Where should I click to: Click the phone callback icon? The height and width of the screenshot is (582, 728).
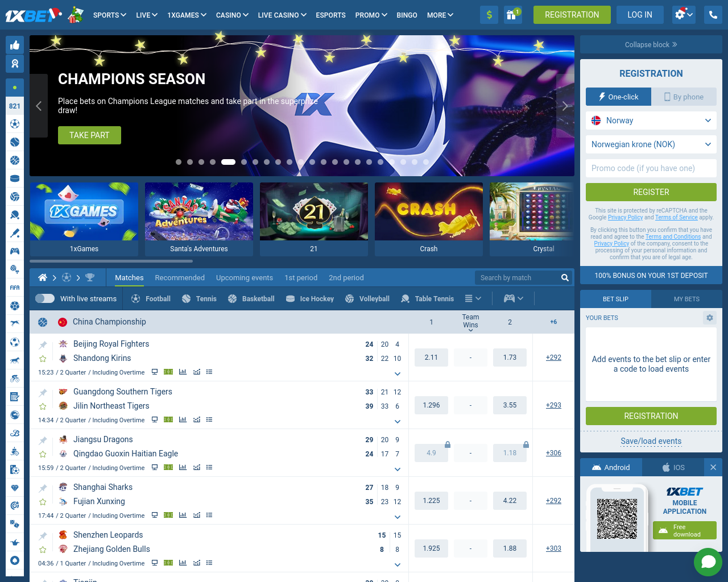tap(713, 15)
